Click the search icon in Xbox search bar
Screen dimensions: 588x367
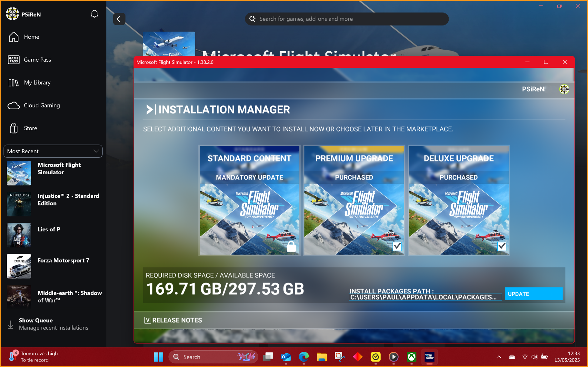point(252,19)
